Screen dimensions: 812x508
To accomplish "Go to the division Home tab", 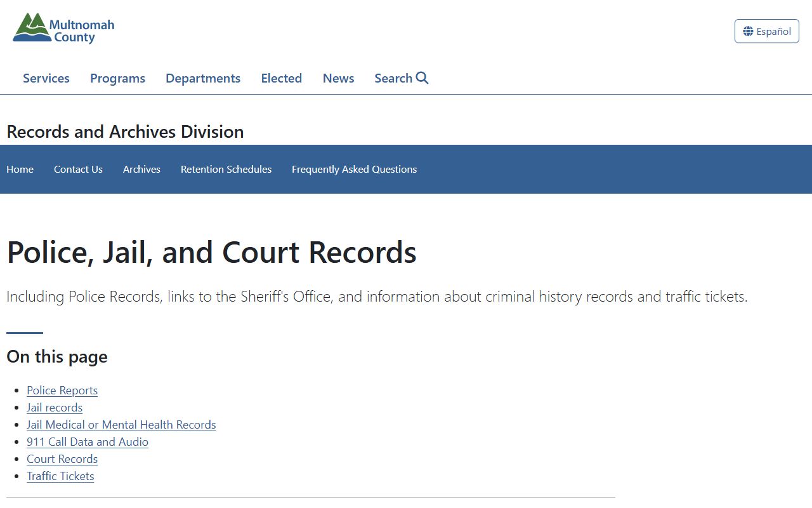I will 20,169.
